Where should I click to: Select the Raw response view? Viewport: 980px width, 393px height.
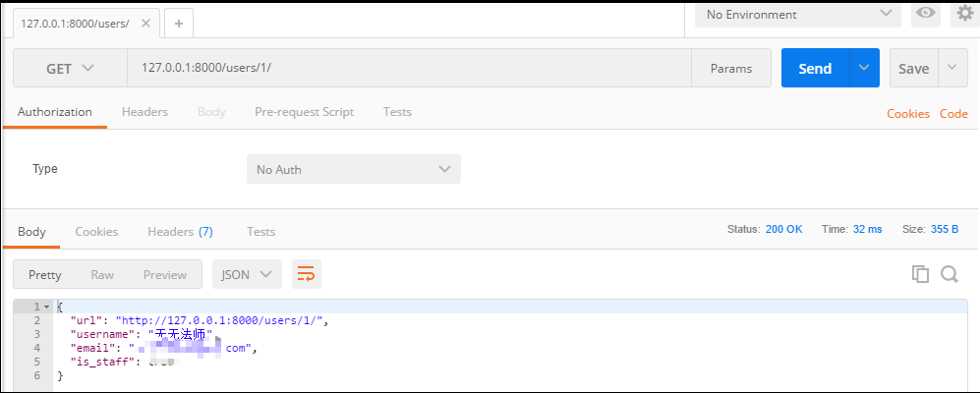click(x=102, y=274)
